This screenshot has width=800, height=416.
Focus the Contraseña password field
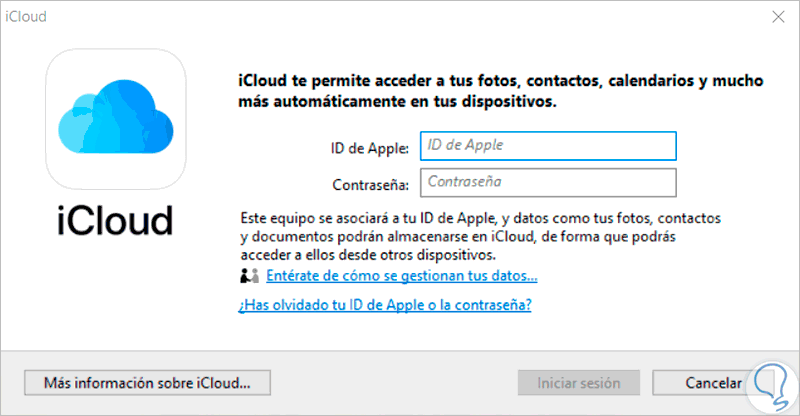[549, 183]
